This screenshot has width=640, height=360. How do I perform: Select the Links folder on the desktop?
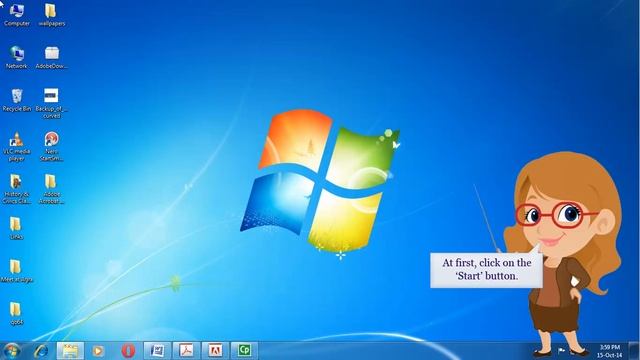point(16,228)
